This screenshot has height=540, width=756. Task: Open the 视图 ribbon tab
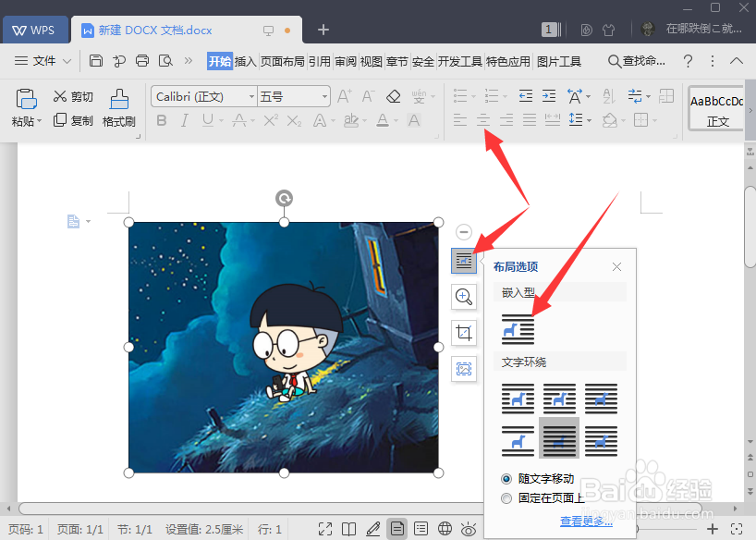(x=372, y=61)
